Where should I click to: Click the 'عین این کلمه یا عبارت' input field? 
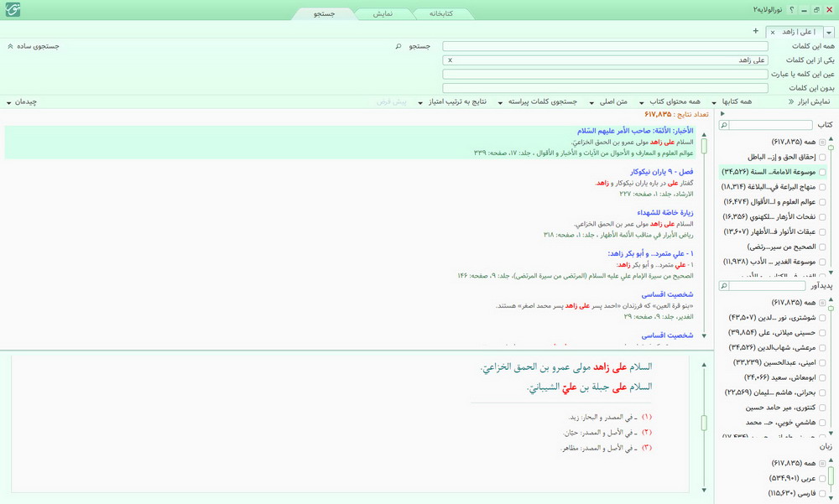pos(605,75)
